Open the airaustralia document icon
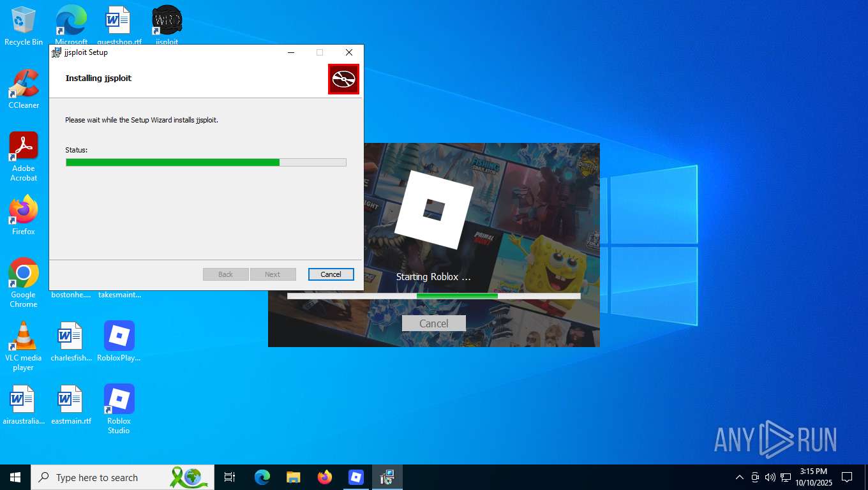The width and height of the screenshot is (868, 490). (24, 405)
